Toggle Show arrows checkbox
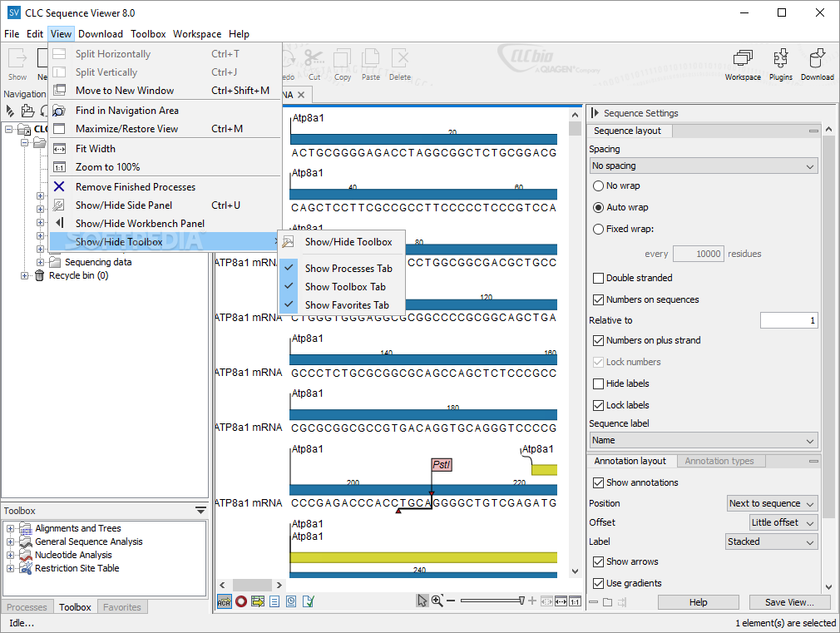The height and width of the screenshot is (633, 840). click(x=598, y=561)
